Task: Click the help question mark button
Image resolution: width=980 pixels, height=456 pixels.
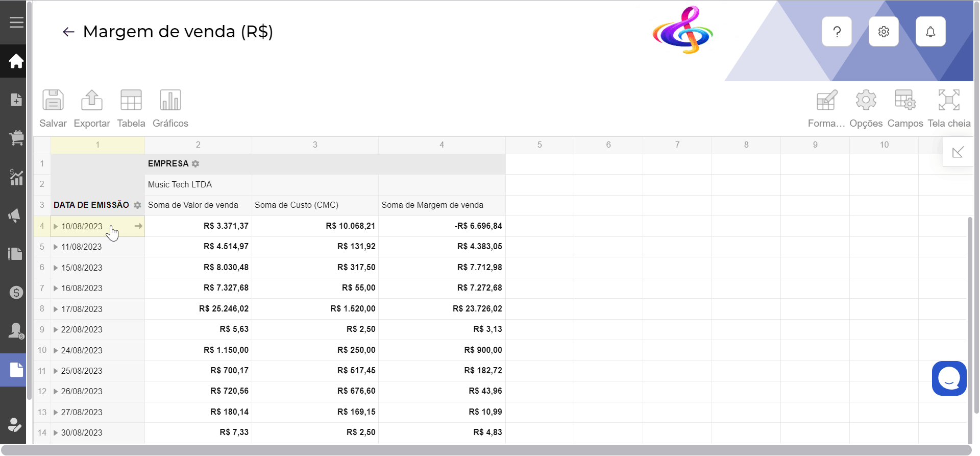Action: pos(837,32)
